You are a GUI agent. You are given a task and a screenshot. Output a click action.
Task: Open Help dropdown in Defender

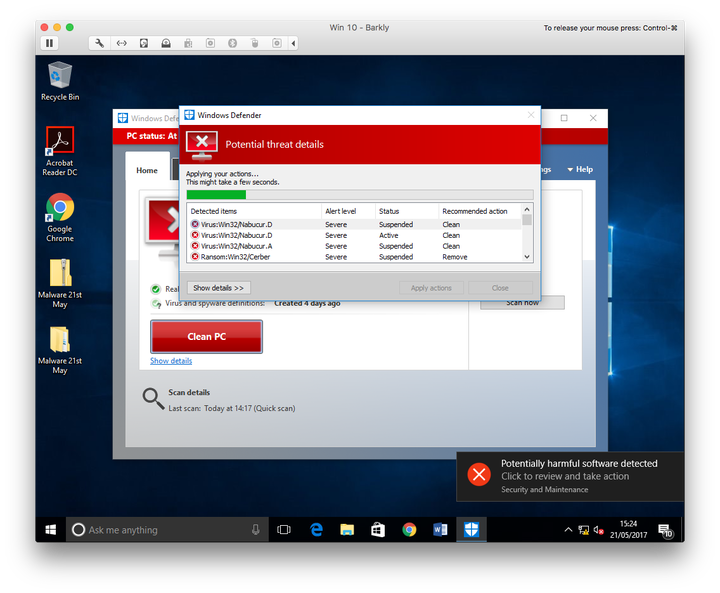[580, 169]
